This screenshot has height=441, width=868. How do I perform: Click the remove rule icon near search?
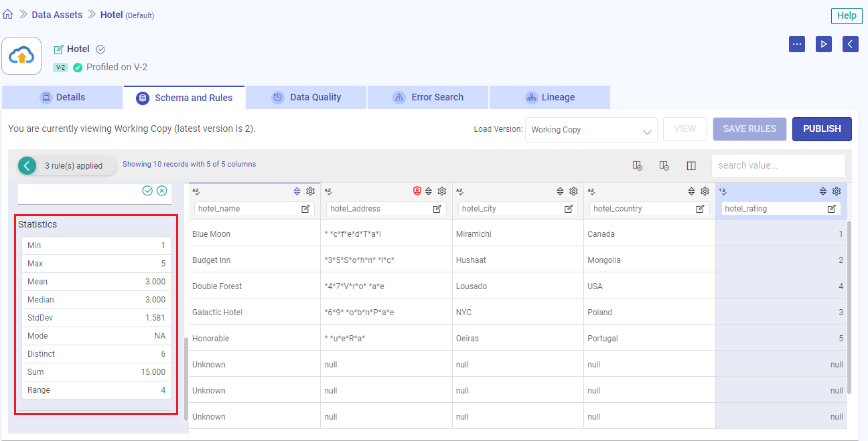(x=664, y=165)
